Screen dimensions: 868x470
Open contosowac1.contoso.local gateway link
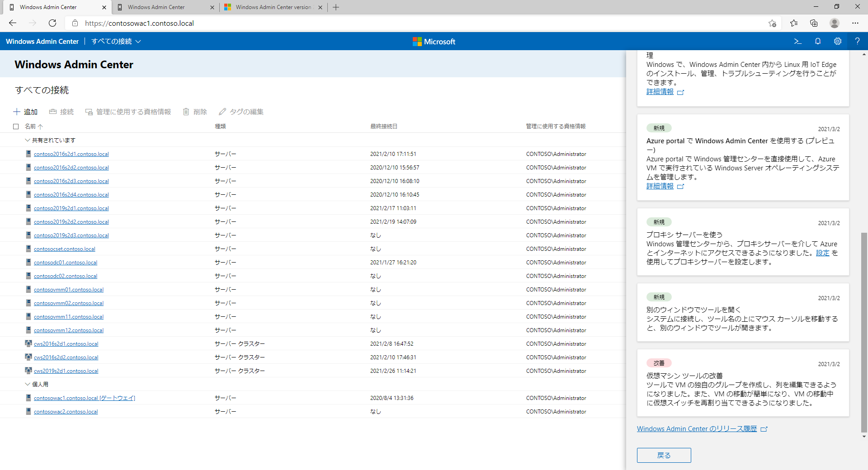point(85,398)
